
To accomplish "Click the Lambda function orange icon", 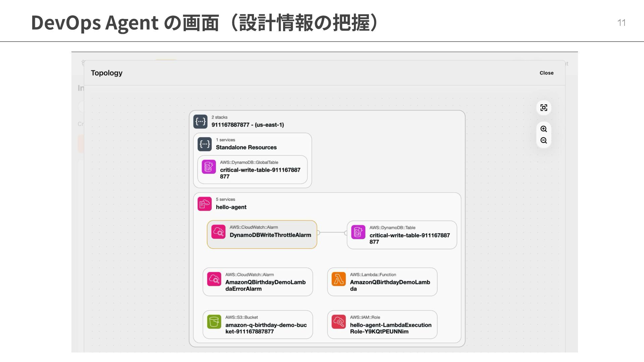I will pyautogui.click(x=338, y=279).
